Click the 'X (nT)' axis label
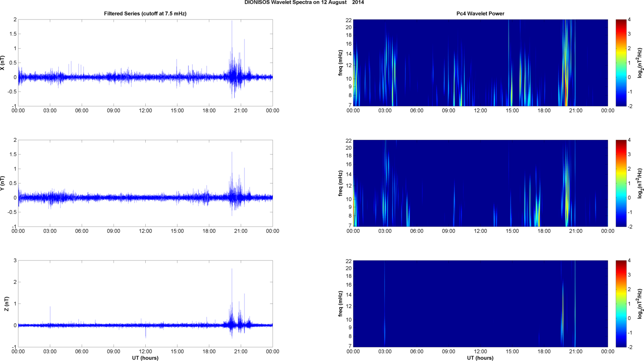This screenshot has height=361, width=644. (3, 63)
